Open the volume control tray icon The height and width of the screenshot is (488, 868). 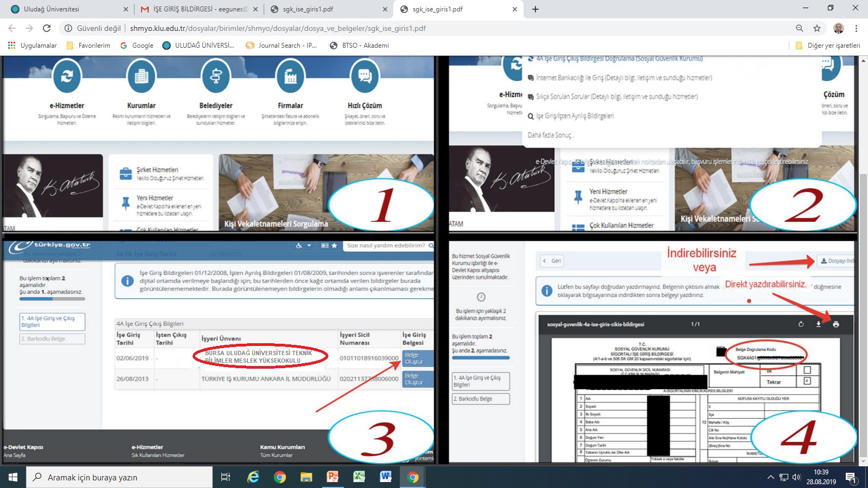point(796,477)
